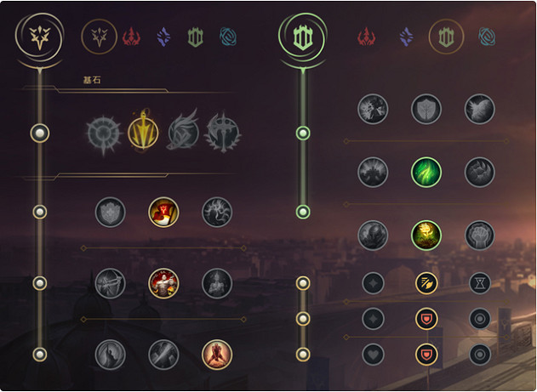Select the Triumph rune with red flag
This screenshot has width=537, height=392.
click(x=163, y=212)
